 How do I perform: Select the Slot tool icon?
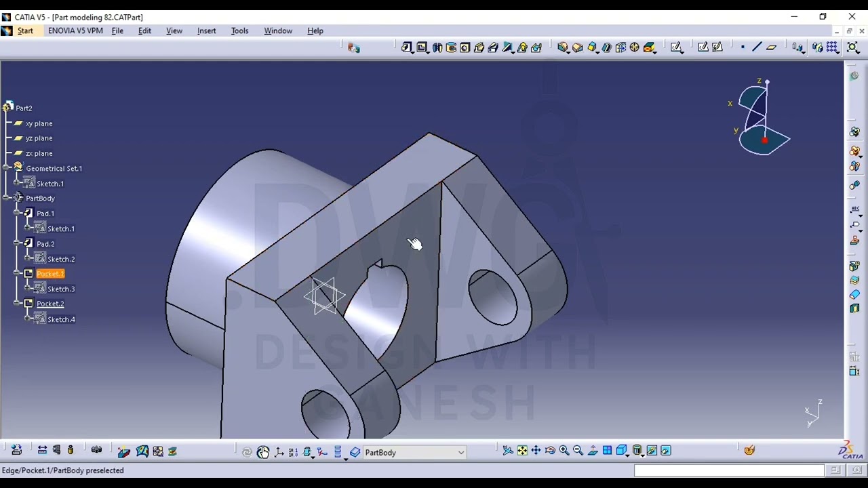click(x=494, y=47)
